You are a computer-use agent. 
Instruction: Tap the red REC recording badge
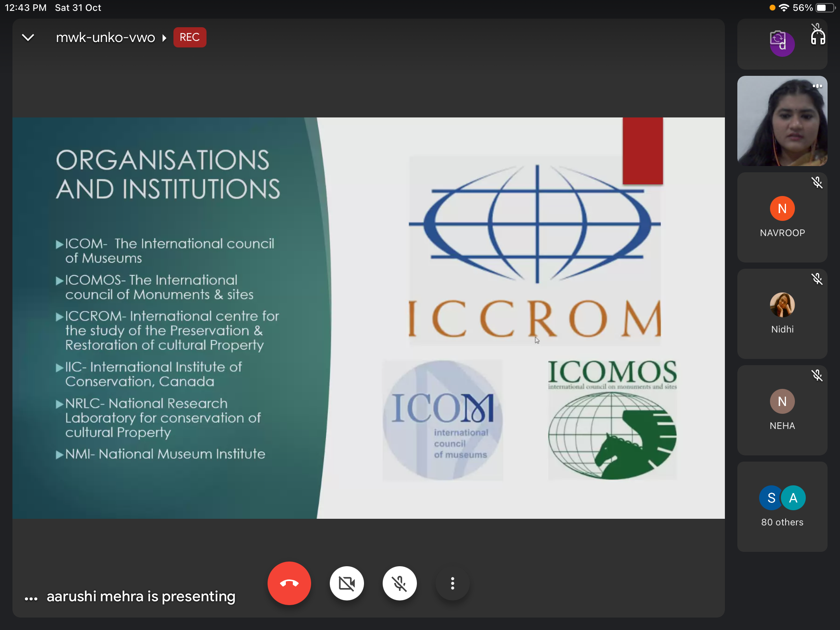[190, 37]
